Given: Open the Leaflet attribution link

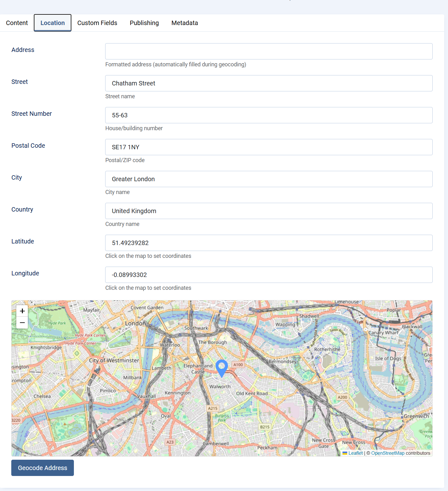Looking at the screenshot, I should 355,453.
